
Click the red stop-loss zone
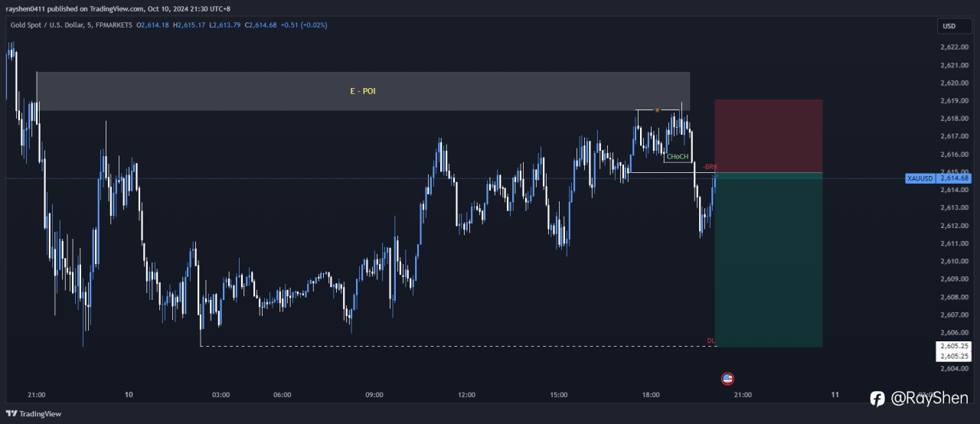(768, 135)
